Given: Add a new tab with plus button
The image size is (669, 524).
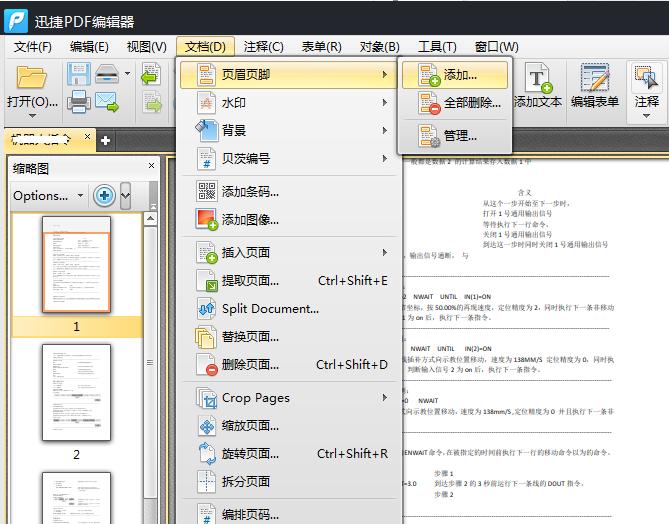Looking at the screenshot, I should coord(105,140).
